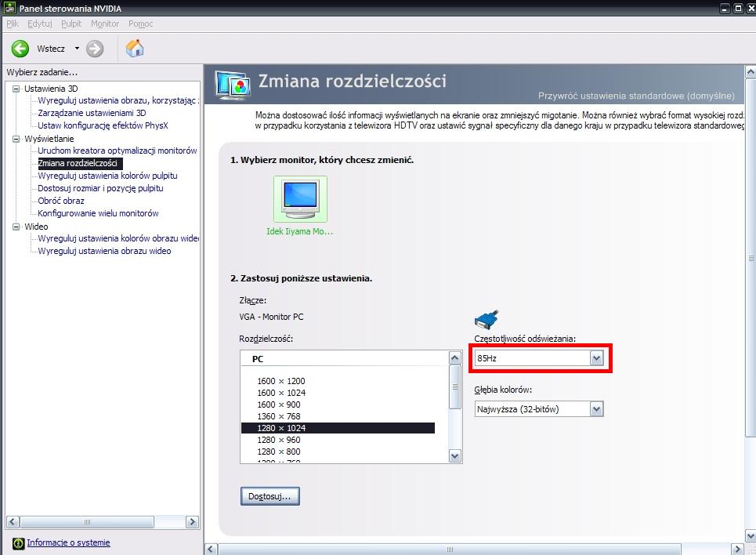Screen dimensions: 756x555
Task: Choose resolution 1280 × 960
Action: pyautogui.click(x=279, y=440)
